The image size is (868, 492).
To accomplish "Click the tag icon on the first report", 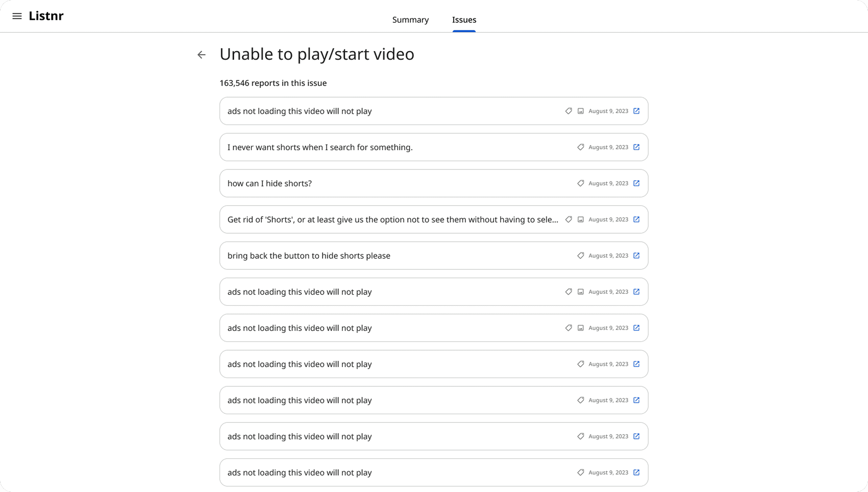I will [x=569, y=111].
